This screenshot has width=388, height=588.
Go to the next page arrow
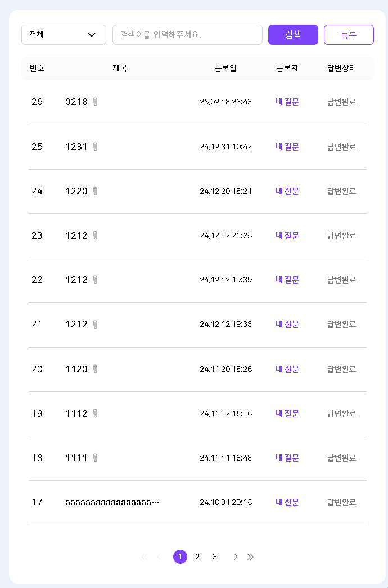236,557
